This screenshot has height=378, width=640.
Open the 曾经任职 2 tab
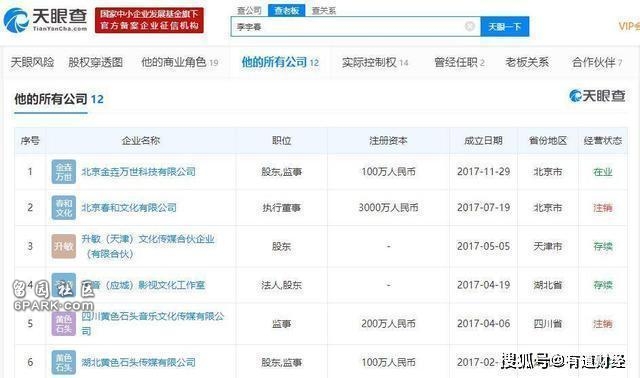[x=460, y=62]
